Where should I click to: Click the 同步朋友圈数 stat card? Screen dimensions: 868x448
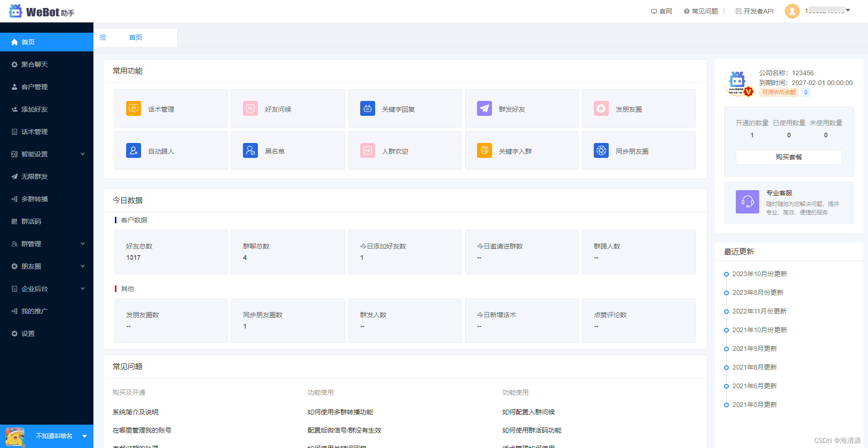pyautogui.click(x=288, y=320)
